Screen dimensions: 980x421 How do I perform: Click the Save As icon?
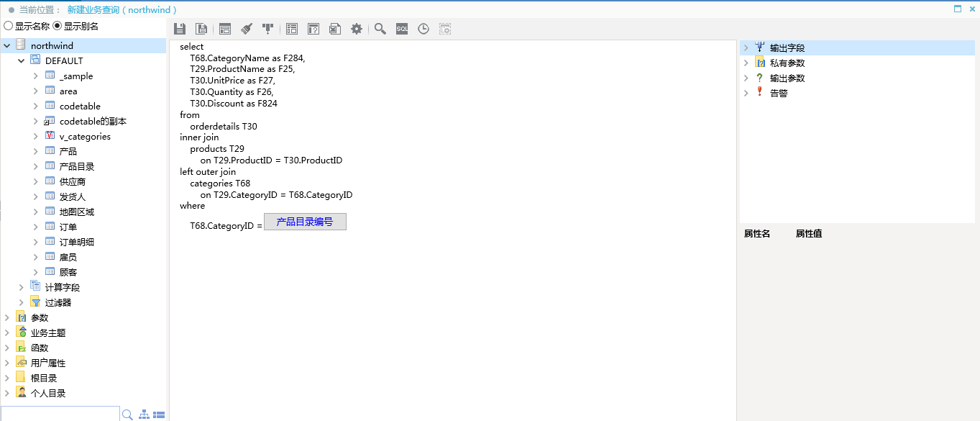tap(202, 29)
